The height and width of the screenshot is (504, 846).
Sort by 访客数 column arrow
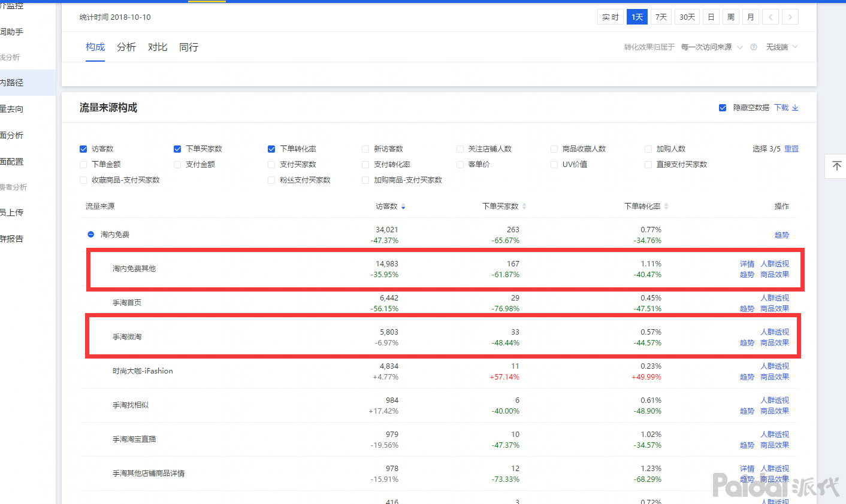click(403, 207)
